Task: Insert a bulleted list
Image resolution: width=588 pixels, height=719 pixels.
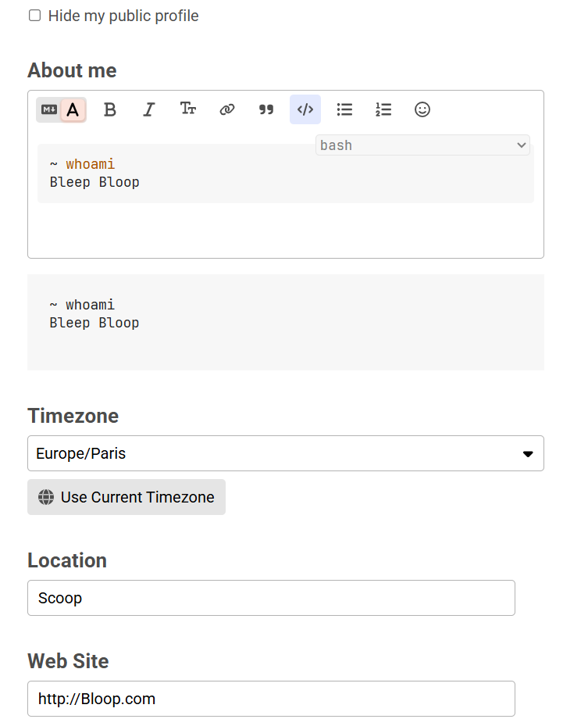Action: [344, 110]
